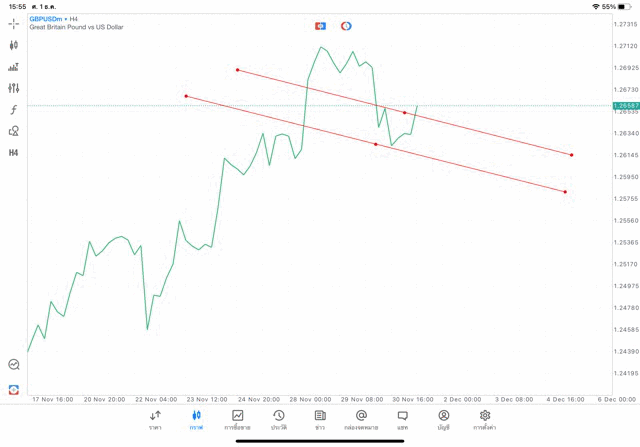Click the current price label 1.26587
The width and height of the screenshot is (640, 447).
coord(626,105)
